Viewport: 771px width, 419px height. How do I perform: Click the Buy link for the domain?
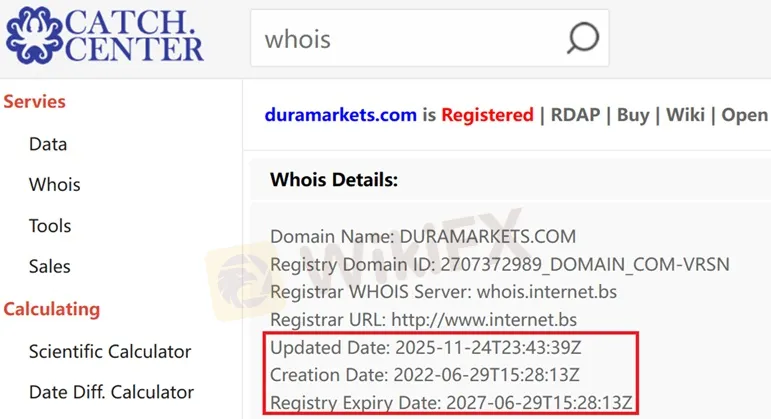tap(633, 115)
